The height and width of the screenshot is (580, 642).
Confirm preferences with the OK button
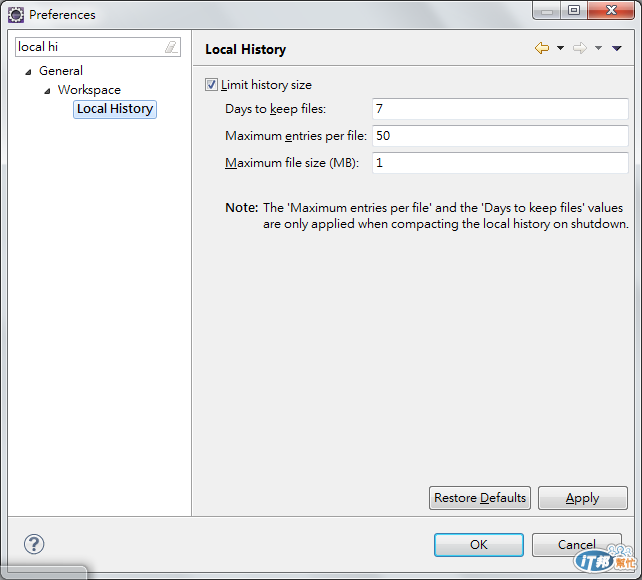point(479,545)
